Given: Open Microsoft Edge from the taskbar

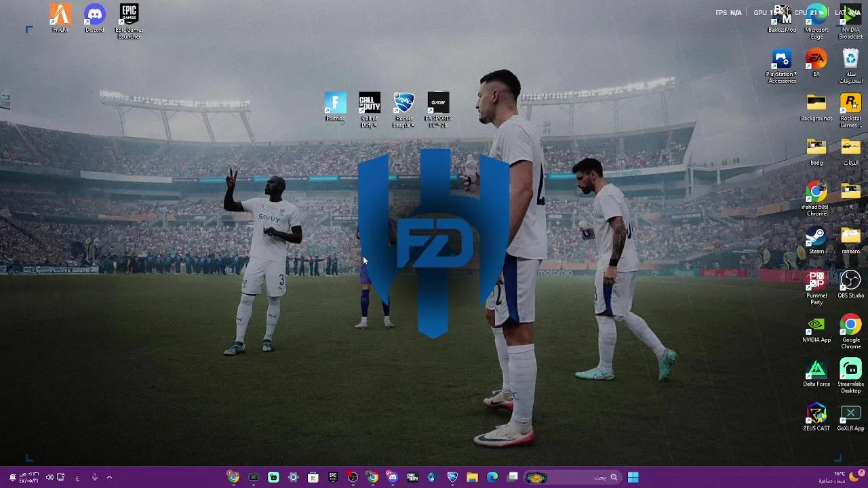Looking at the screenshot, I should (x=492, y=477).
